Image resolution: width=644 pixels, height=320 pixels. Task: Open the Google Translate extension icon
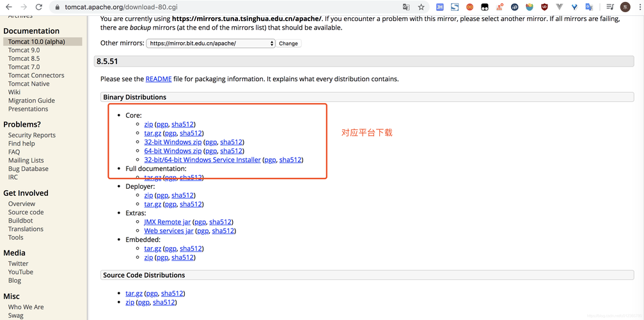[x=590, y=7]
